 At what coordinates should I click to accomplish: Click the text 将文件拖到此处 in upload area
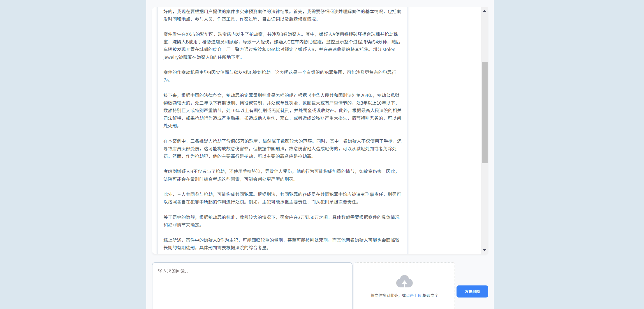(x=384, y=296)
